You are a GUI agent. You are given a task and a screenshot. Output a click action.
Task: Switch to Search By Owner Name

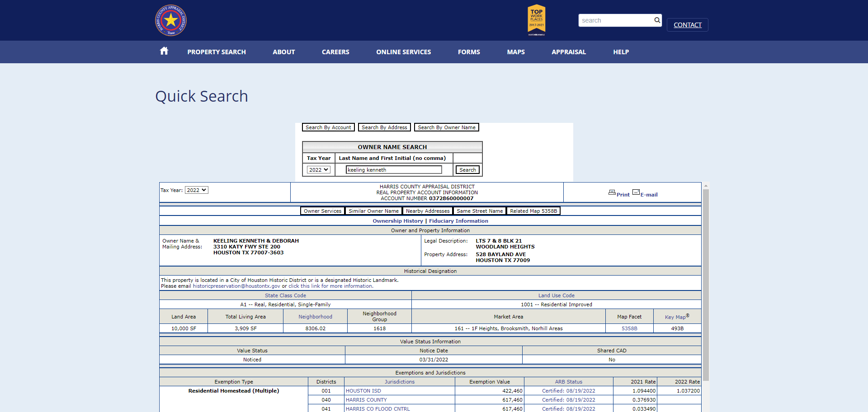(x=447, y=127)
